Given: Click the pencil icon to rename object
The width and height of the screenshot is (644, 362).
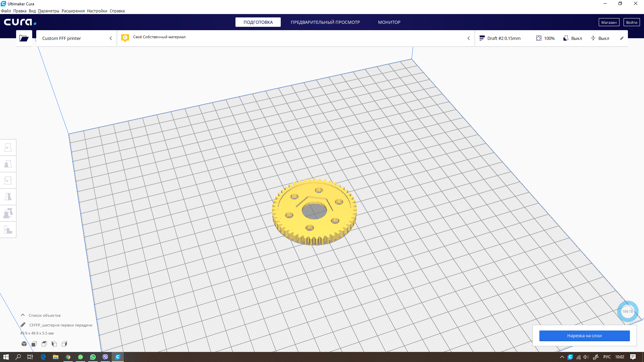Looking at the screenshot, I should click(23, 325).
